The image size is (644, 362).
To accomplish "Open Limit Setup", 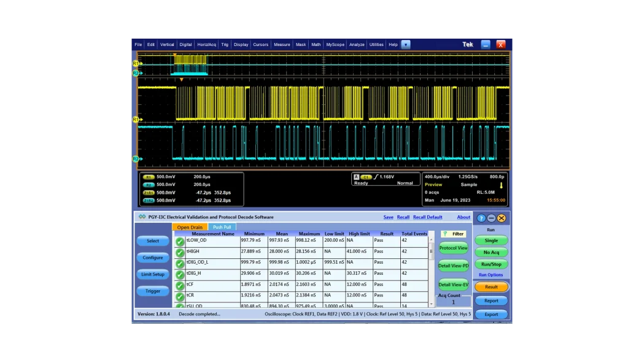I will tap(153, 274).
